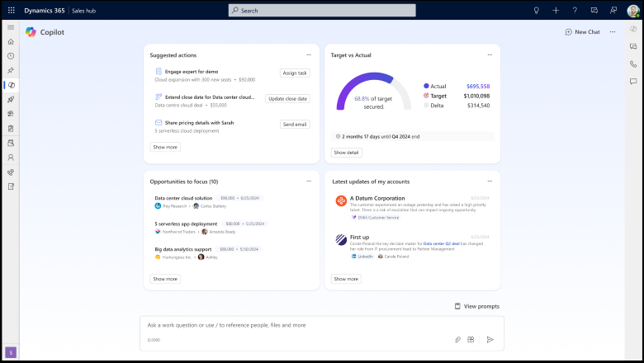Screen dimensions: 644x363
Task: Open Target vs Actual card more options
Action: 490,55
